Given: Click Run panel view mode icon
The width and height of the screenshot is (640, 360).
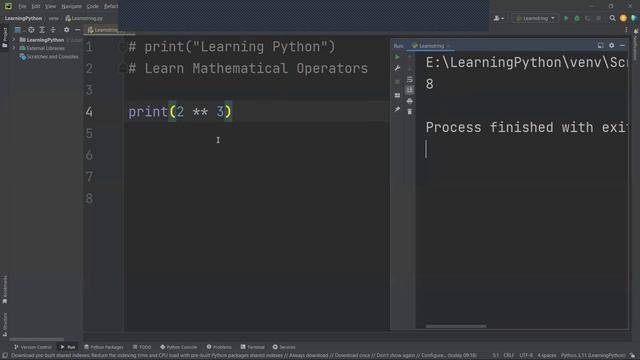Looking at the screenshot, I should tap(600, 46).
